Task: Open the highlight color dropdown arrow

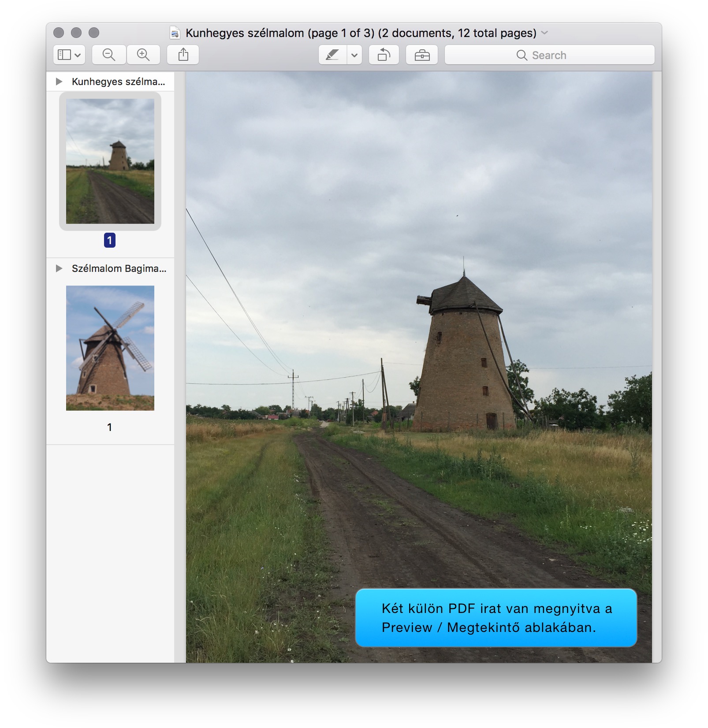Action: pos(354,55)
